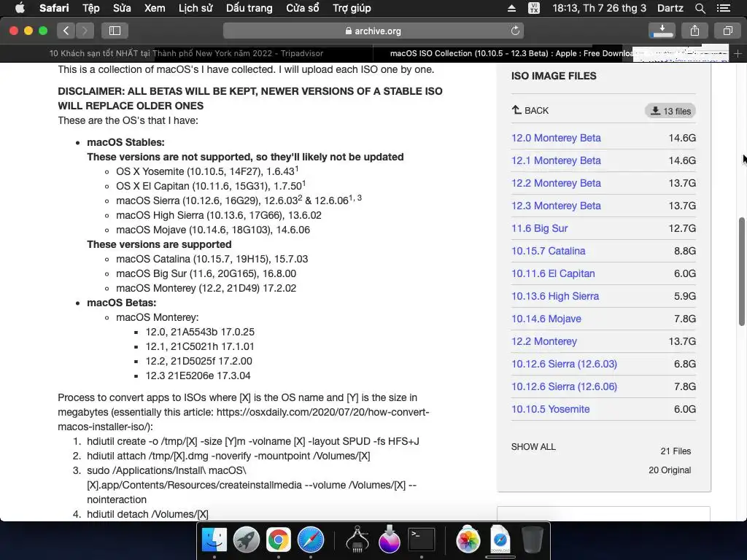The height and width of the screenshot is (560, 747).
Task: Open the purple download orb app in Dock
Action: tap(390, 540)
